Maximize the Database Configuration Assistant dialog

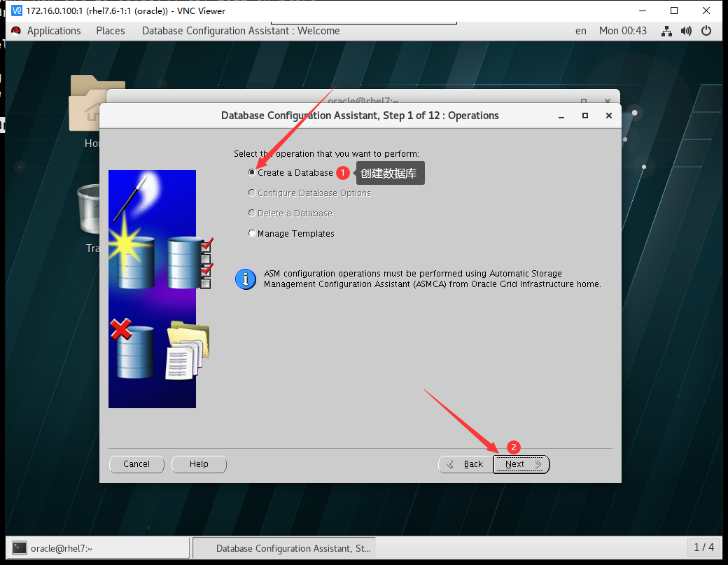coord(585,116)
